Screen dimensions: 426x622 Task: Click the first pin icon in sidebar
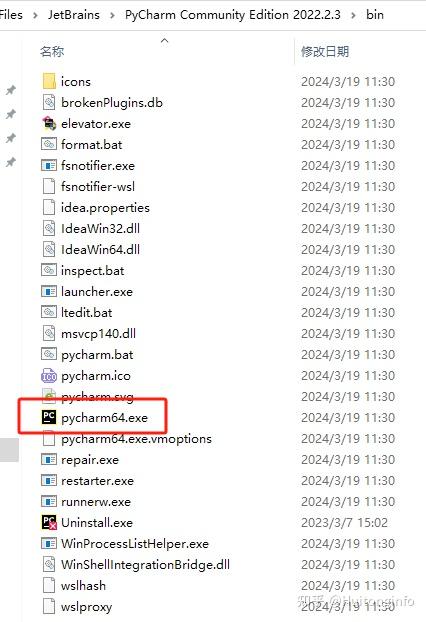(x=11, y=90)
